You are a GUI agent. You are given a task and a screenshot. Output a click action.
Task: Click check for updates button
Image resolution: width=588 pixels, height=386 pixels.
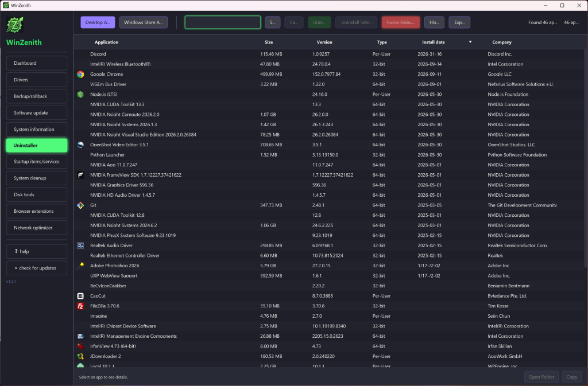37,268
